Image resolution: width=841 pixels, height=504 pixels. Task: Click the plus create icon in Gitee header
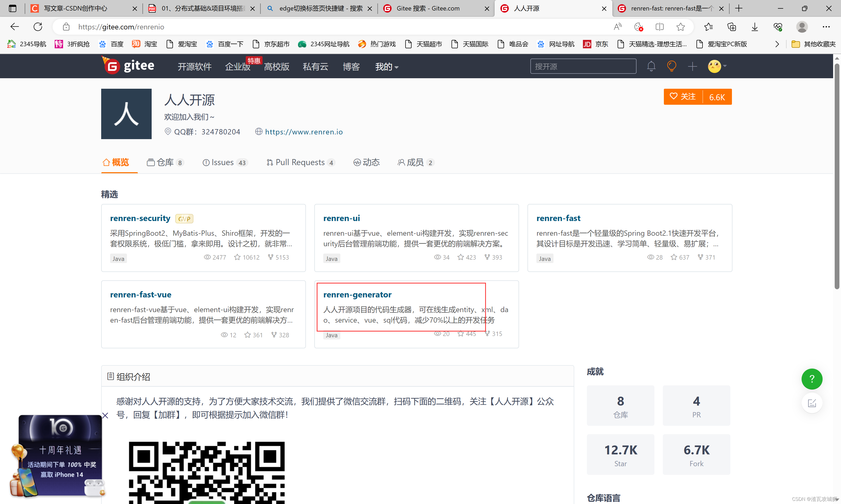tap(693, 66)
